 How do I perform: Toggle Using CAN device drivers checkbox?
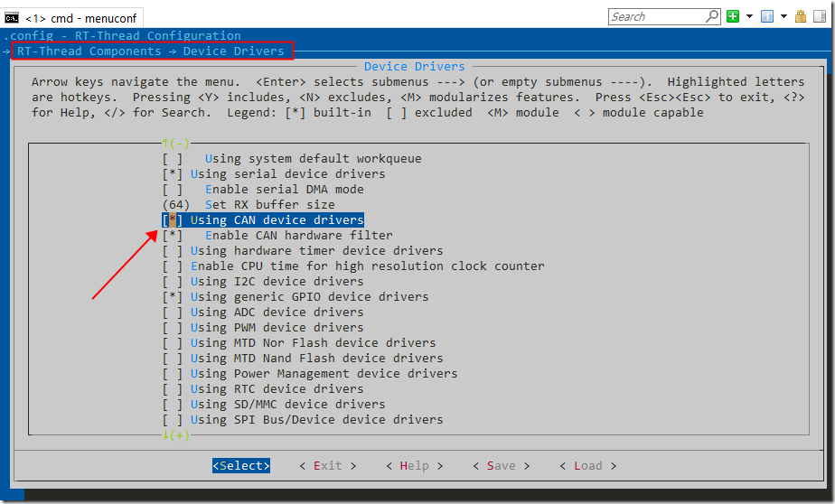click(172, 219)
